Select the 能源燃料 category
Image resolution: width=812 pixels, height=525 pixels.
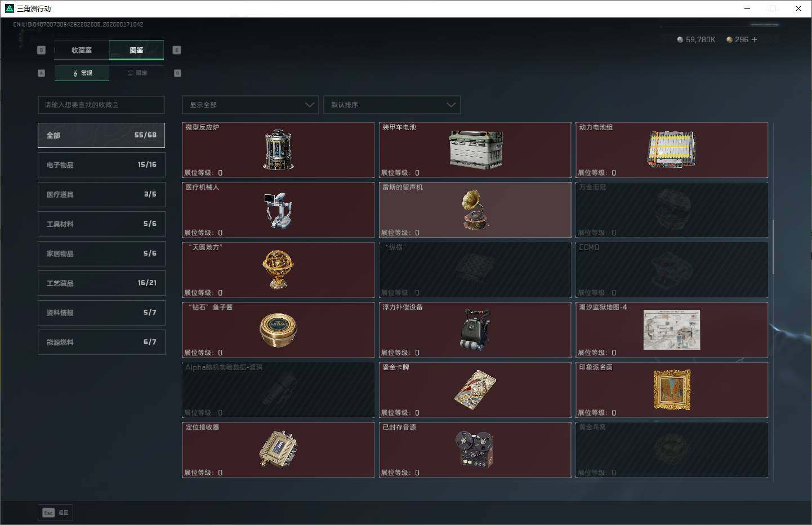[x=101, y=342]
